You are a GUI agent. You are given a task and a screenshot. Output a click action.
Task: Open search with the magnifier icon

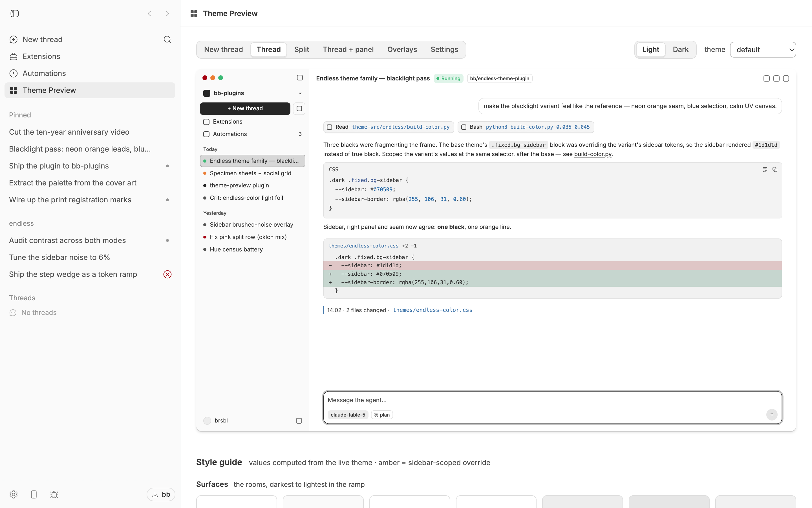(x=167, y=40)
